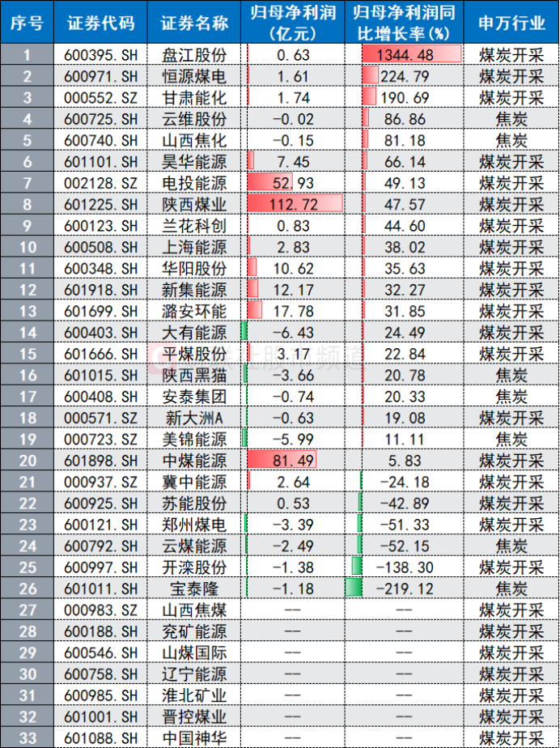The height and width of the screenshot is (748, 560).
Task: Click stock code 600971.SH
Action: pyautogui.click(x=100, y=76)
